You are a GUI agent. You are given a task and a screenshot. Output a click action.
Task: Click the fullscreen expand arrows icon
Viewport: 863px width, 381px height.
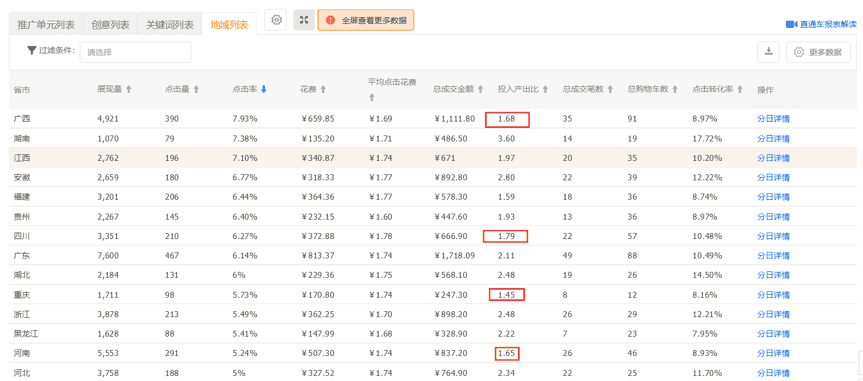304,20
